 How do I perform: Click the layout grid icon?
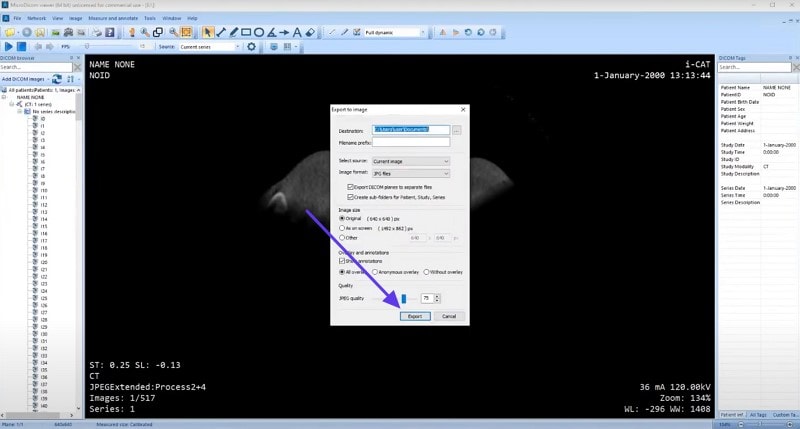(x=287, y=46)
